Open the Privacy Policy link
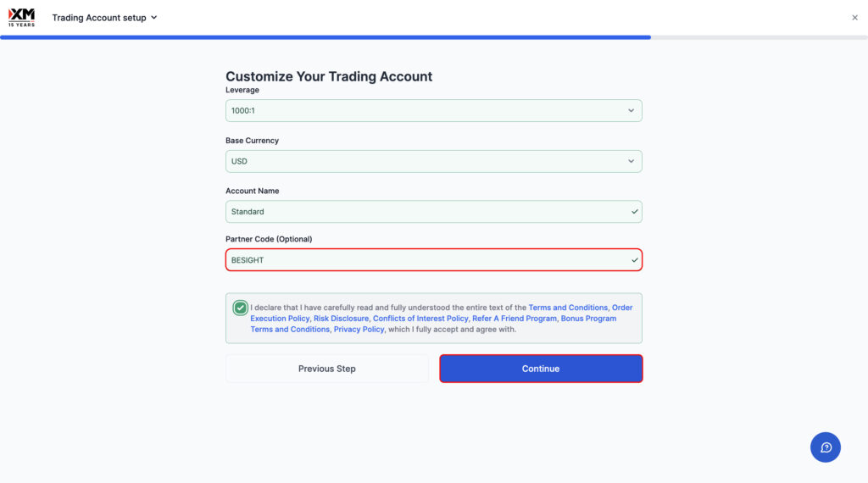 coord(359,329)
